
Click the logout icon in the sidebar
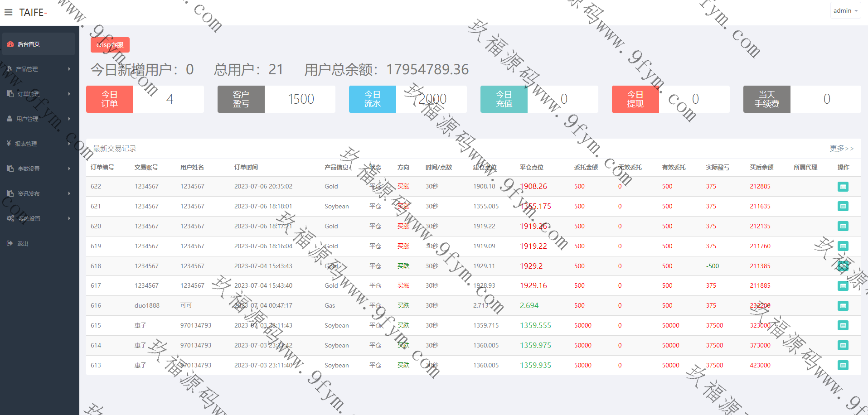pos(10,243)
